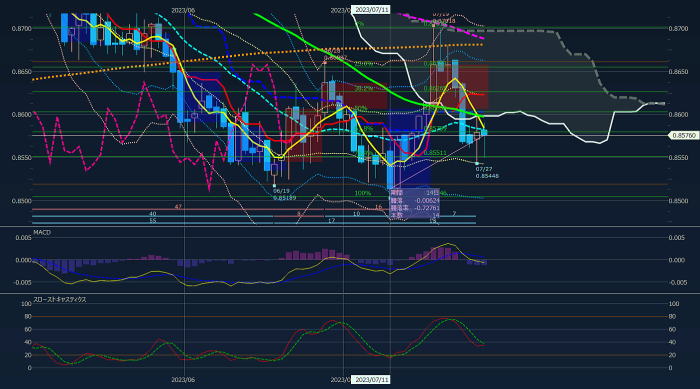Click the bar count label 16
The width and height of the screenshot is (700, 389).
[x=378, y=208]
